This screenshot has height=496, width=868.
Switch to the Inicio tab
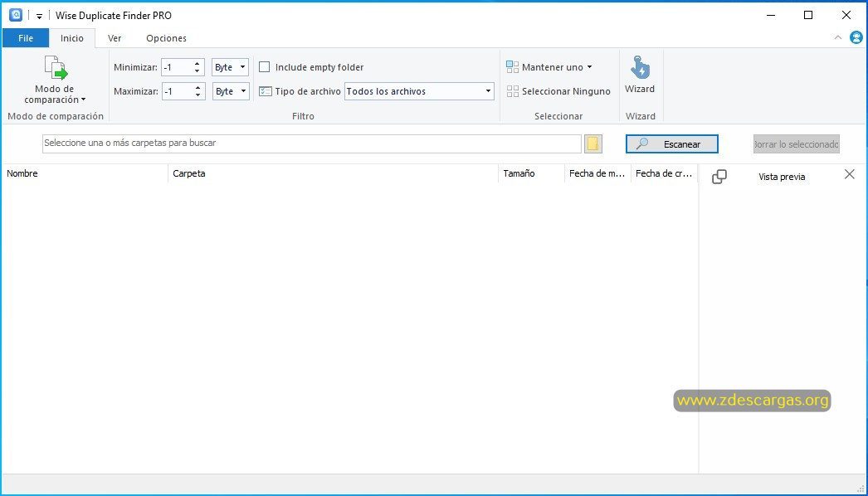pos(72,38)
